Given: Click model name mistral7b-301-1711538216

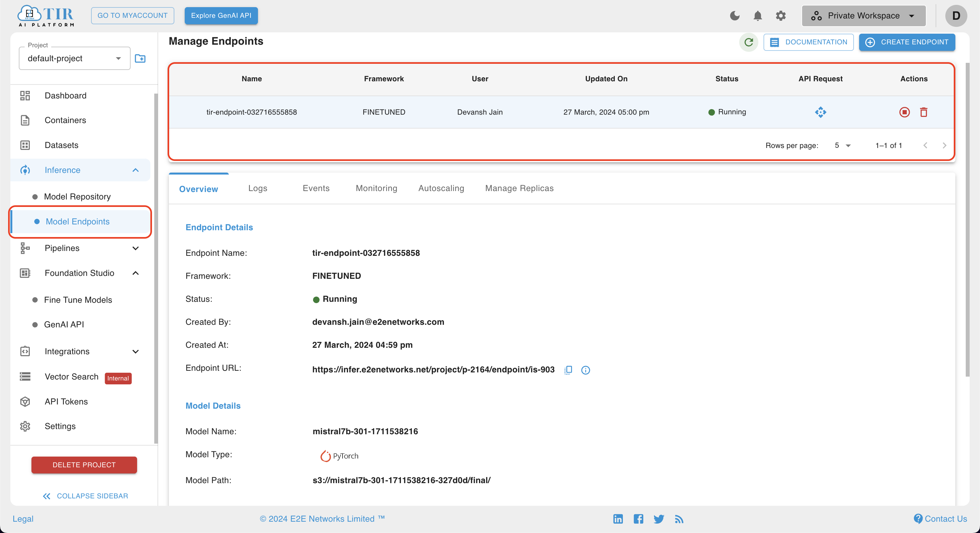Looking at the screenshot, I should 365,431.
